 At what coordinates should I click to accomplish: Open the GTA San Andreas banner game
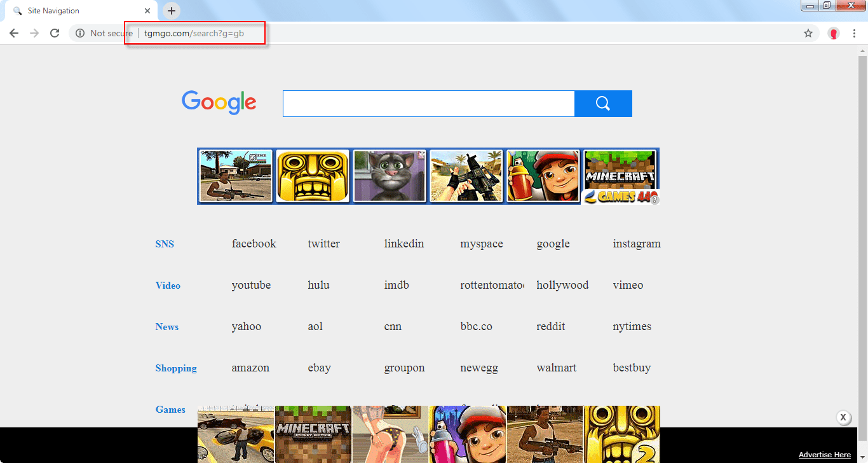pyautogui.click(x=236, y=176)
